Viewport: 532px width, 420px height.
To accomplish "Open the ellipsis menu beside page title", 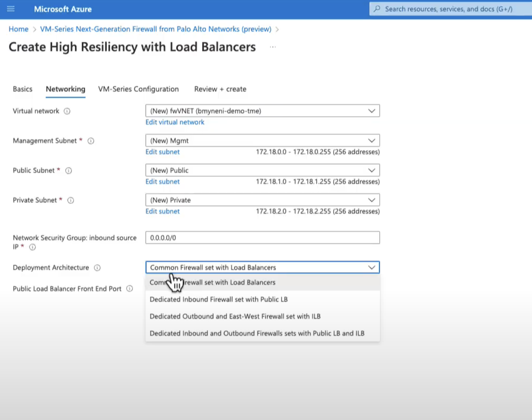I will (273, 47).
